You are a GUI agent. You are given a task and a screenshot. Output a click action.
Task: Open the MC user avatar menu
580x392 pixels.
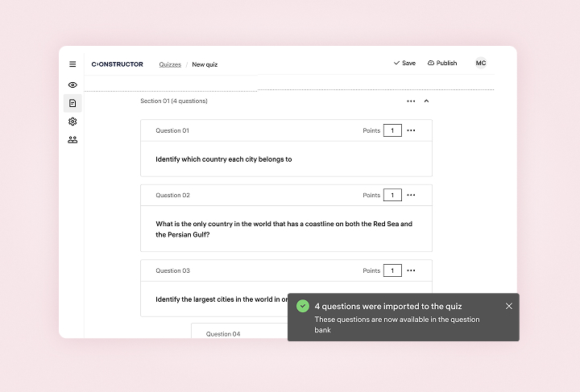[x=481, y=63]
